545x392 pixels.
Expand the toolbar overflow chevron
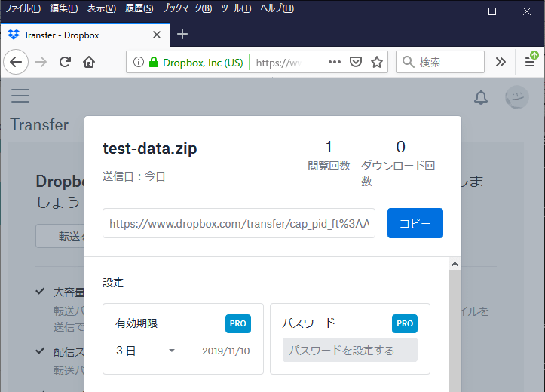[x=501, y=62]
